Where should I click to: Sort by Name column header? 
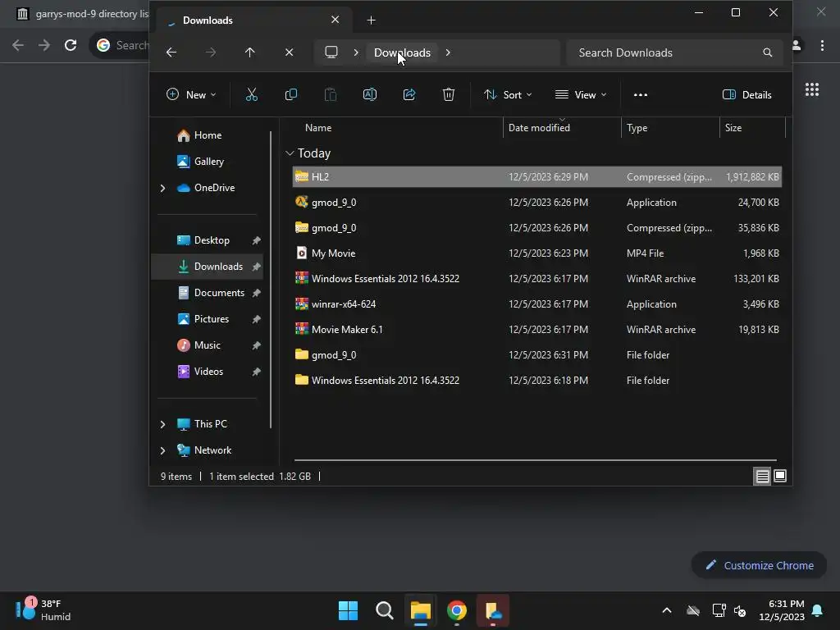(x=318, y=127)
